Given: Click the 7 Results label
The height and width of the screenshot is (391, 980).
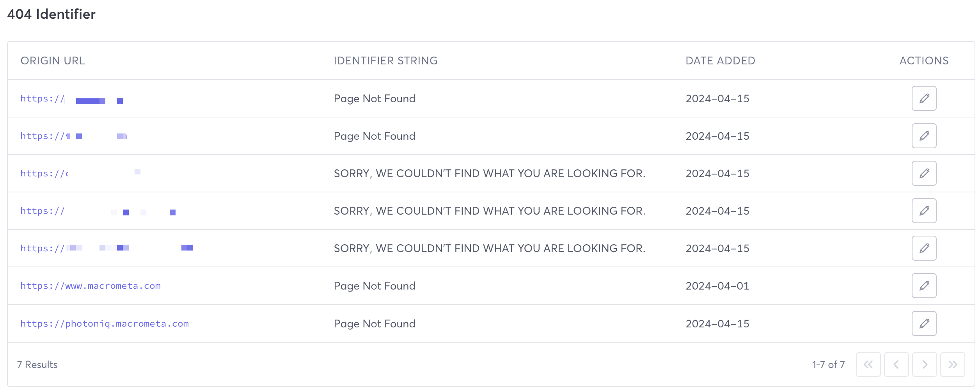Looking at the screenshot, I should (37, 364).
